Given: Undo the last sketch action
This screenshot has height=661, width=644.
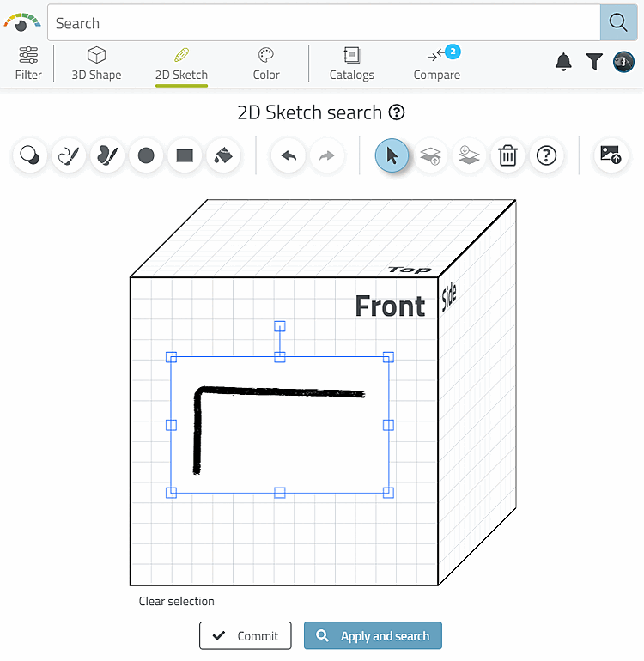Looking at the screenshot, I should click(x=289, y=155).
